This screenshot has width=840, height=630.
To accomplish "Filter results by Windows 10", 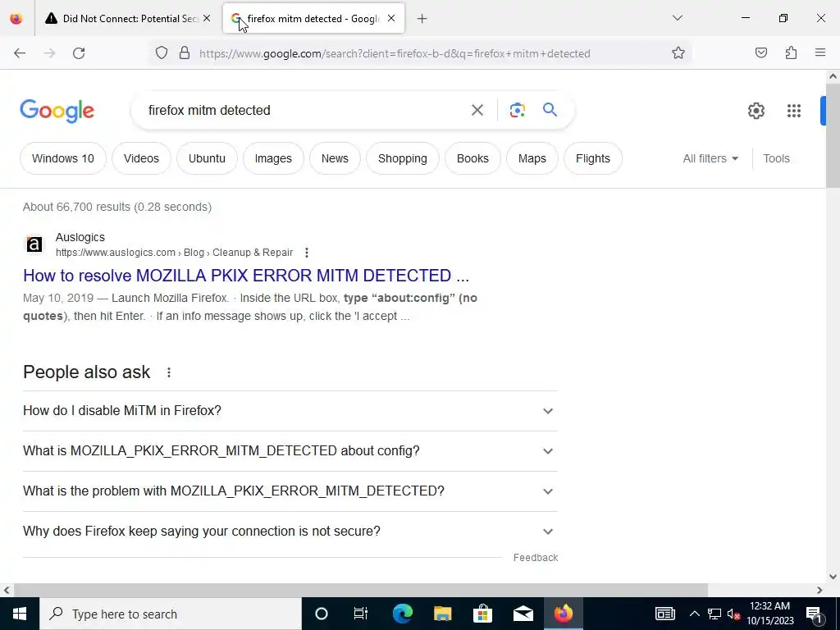I will 62,158.
